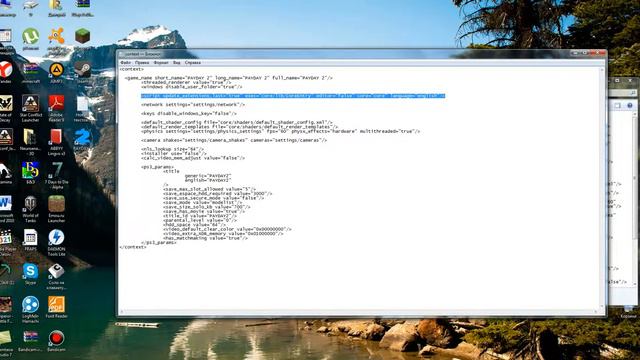Image resolution: width=640 pixels, height=360 pixels.
Task: Open the Avast antivirus desktop icon
Action: pyautogui.click(x=56, y=37)
